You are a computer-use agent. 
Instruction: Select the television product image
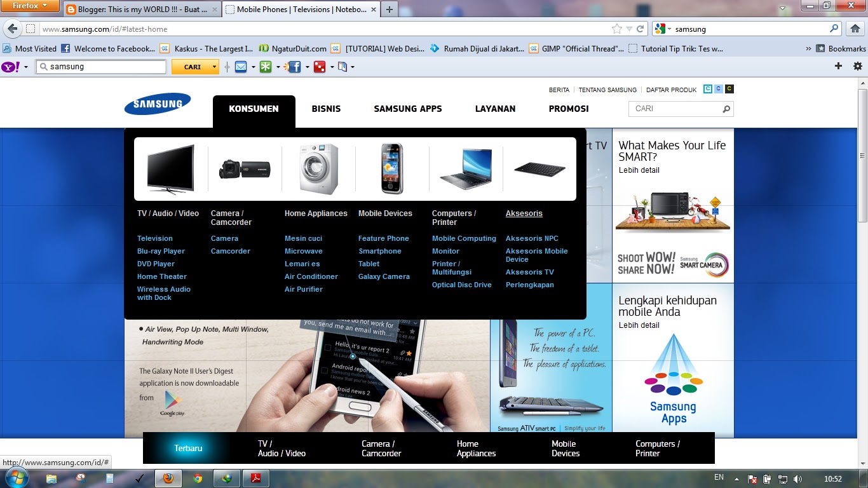coord(170,169)
